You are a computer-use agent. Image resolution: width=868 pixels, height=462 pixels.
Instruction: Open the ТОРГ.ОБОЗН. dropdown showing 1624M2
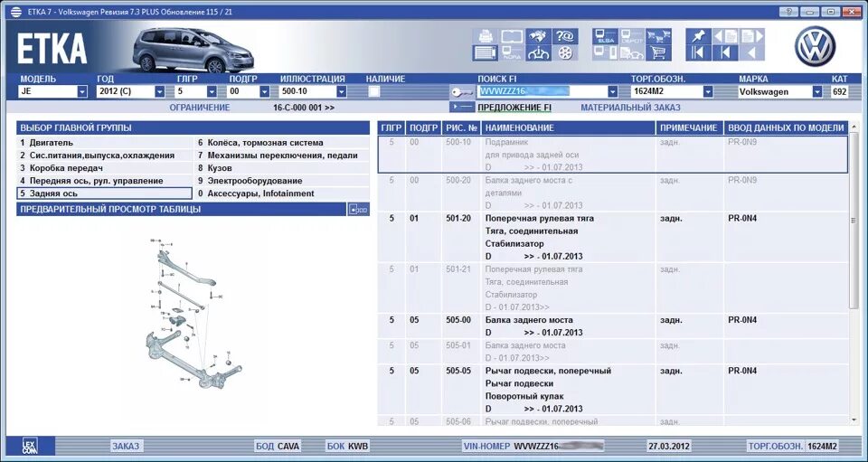click(707, 92)
